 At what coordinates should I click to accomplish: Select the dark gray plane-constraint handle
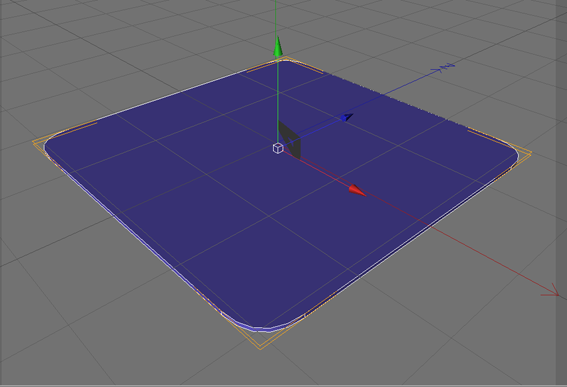pos(289,140)
